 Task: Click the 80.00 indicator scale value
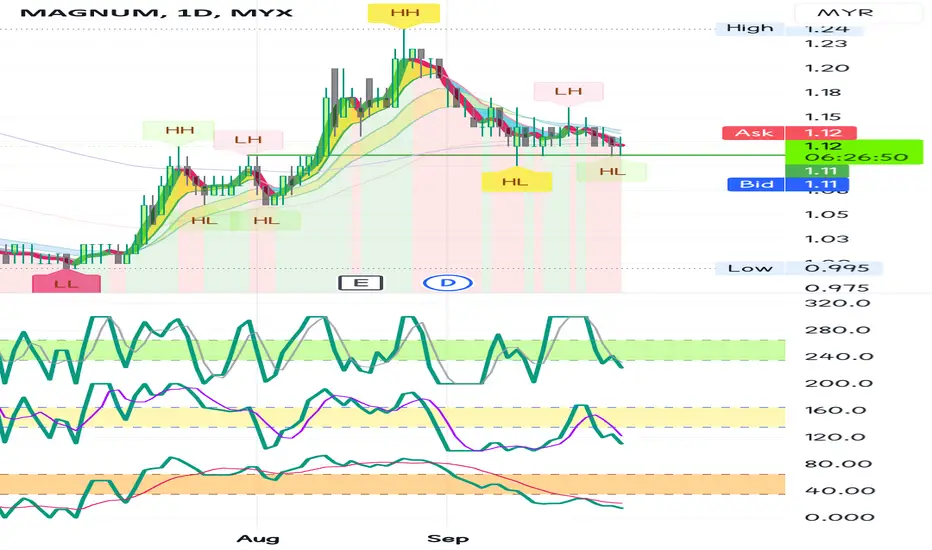click(x=838, y=464)
